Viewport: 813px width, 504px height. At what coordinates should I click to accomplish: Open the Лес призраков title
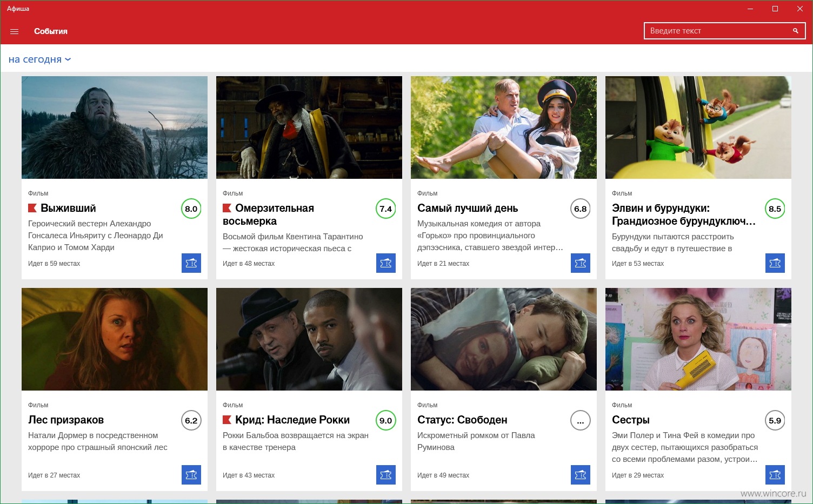[66, 420]
